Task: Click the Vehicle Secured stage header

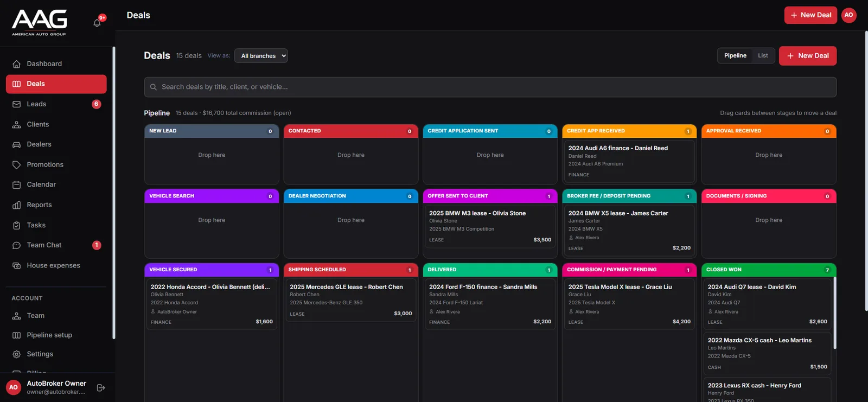Action: click(212, 270)
